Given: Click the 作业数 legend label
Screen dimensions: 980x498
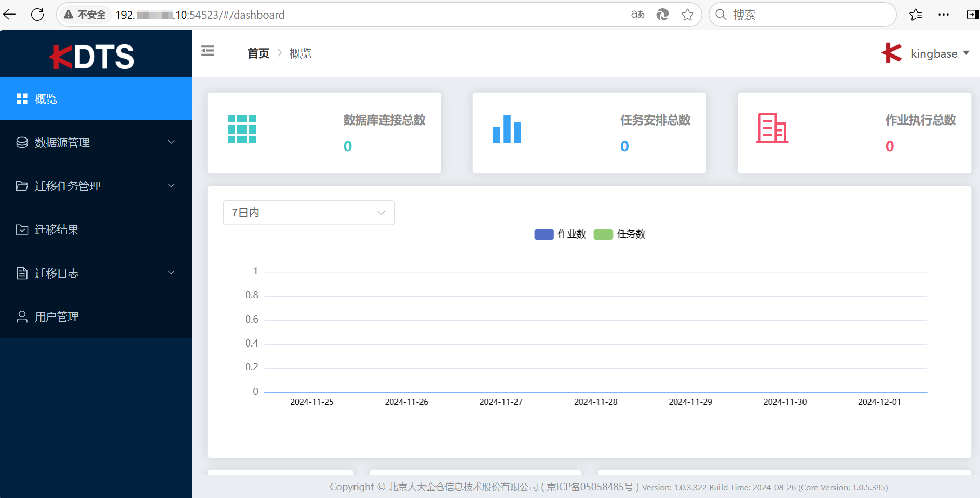Looking at the screenshot, I should (571, 234).
